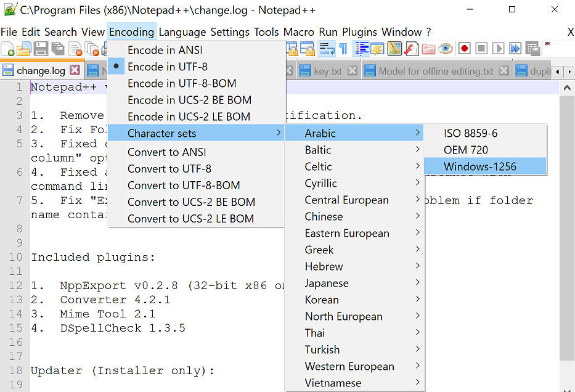The image size is (575, 392).
Task: Click the Open file folder icon
Action: tap(24, 49)
